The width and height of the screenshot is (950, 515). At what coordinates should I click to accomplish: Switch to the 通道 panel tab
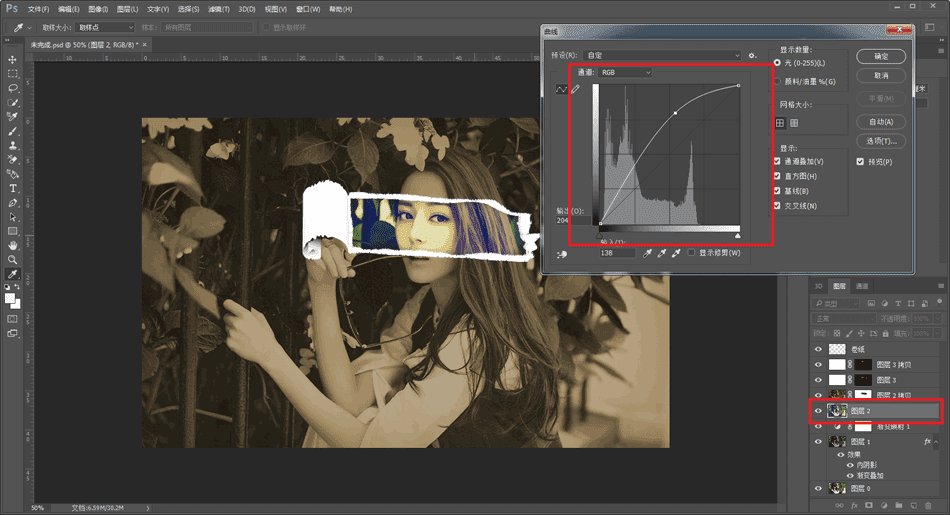(x=862, y=285)
